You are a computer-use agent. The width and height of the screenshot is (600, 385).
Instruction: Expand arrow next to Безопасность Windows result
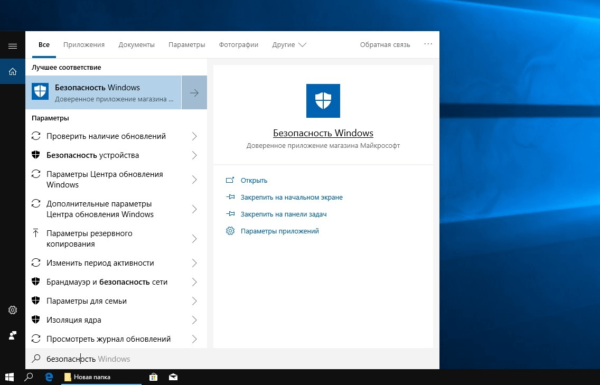click(x=194, y=92)
